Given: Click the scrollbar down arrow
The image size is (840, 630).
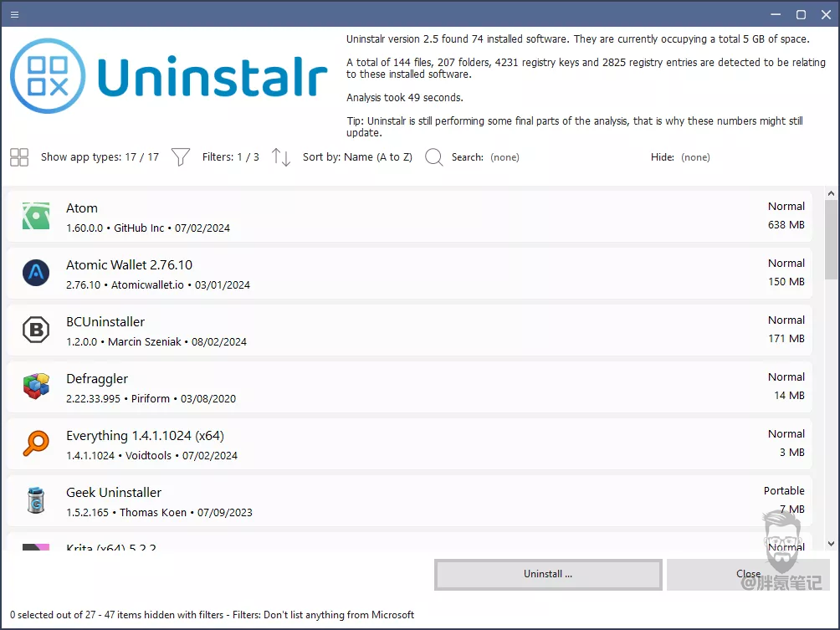Looking at the screenshot, I should coord(831,544).
